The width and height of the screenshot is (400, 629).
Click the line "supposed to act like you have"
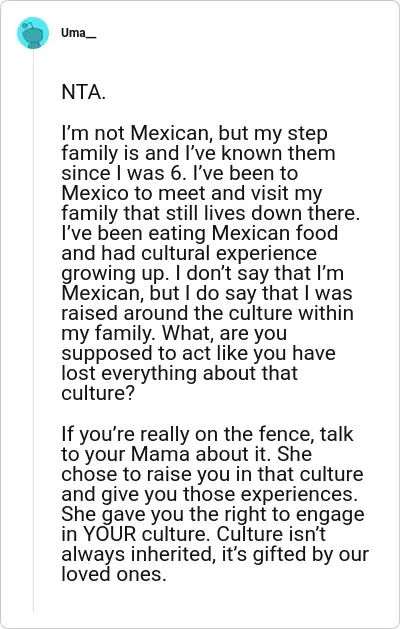click(x=198, y=354)
